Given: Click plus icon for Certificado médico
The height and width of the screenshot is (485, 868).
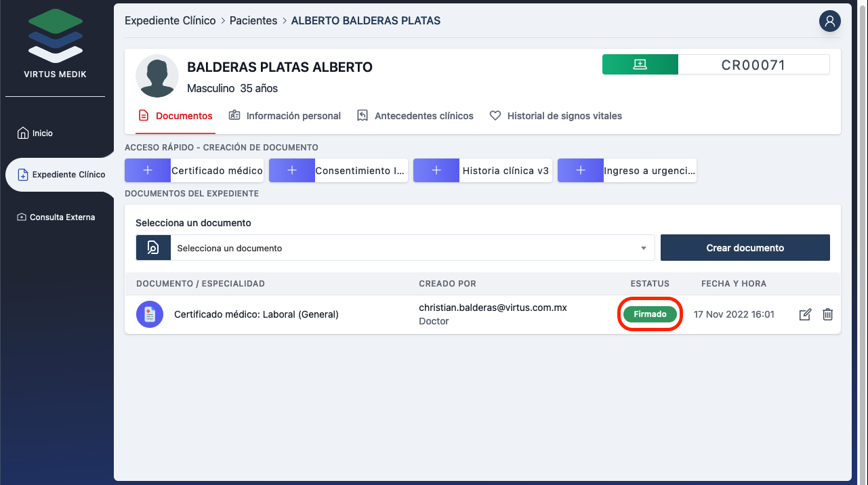Looking at the screenshot, I should click(148, 171).
